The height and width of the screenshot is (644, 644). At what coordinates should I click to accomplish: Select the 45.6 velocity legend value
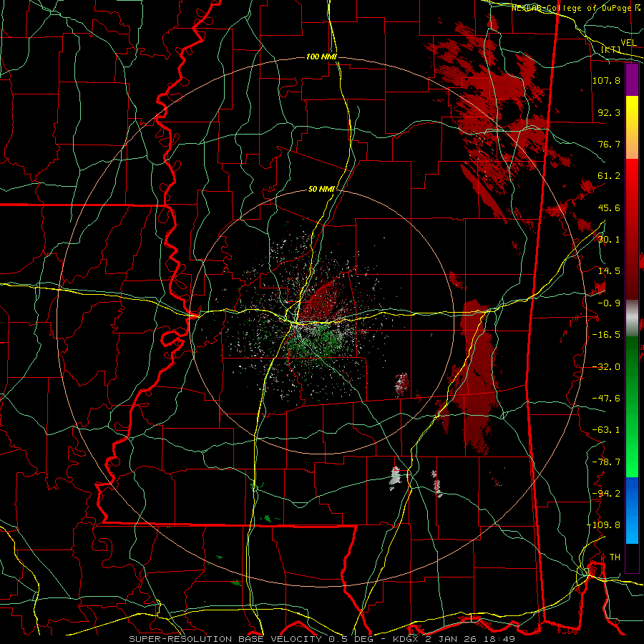coord(609,208)
